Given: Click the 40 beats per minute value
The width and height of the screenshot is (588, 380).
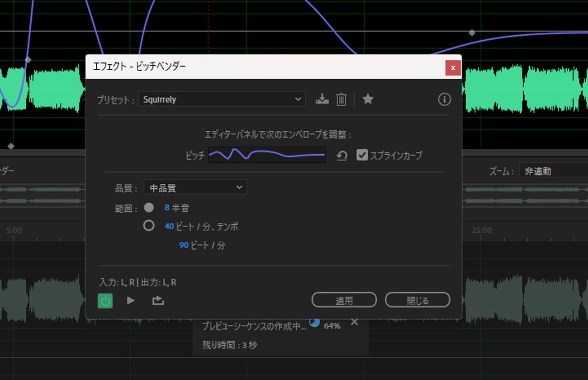Looking at the screenshot, I should pyautogui.click(x=170, y=226).
